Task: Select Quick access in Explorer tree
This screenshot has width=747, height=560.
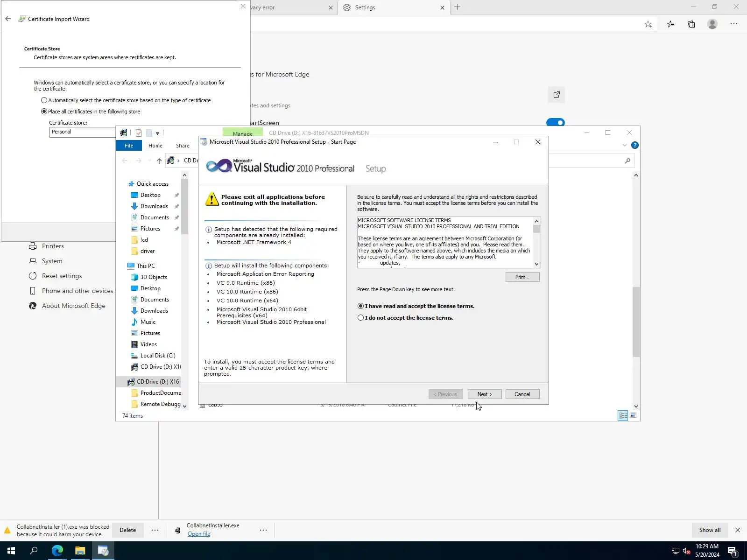Action: click(152, 184)
